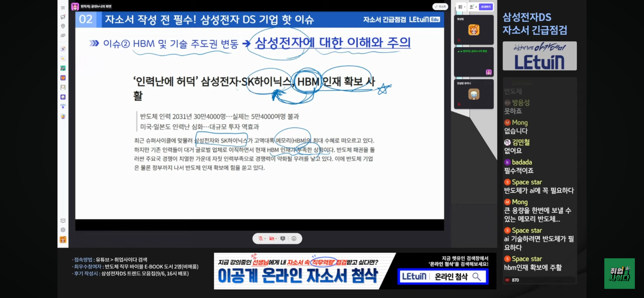Expand camera options arrow

click(x=276, y=239)
